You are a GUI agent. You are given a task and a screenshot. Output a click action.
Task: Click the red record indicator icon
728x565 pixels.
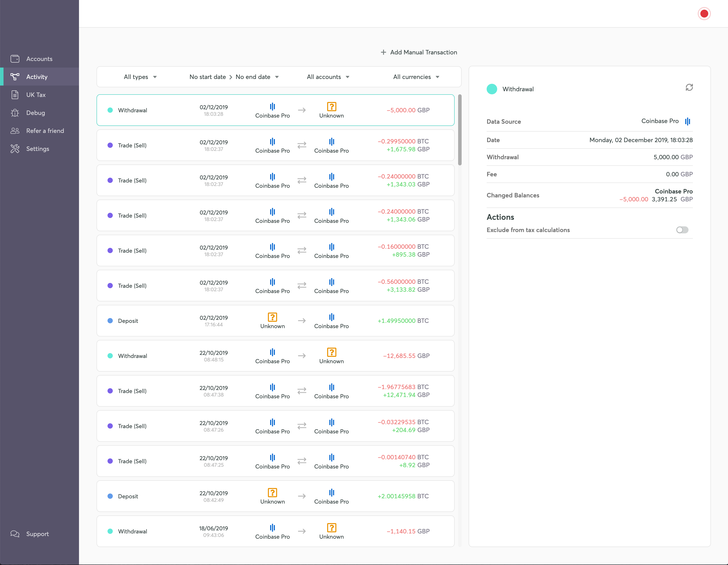click(x=704, y=14)
